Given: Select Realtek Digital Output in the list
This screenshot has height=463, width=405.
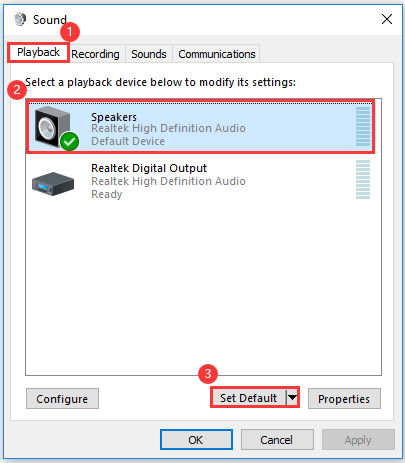Looking at the screenshot, I should 200,181.
